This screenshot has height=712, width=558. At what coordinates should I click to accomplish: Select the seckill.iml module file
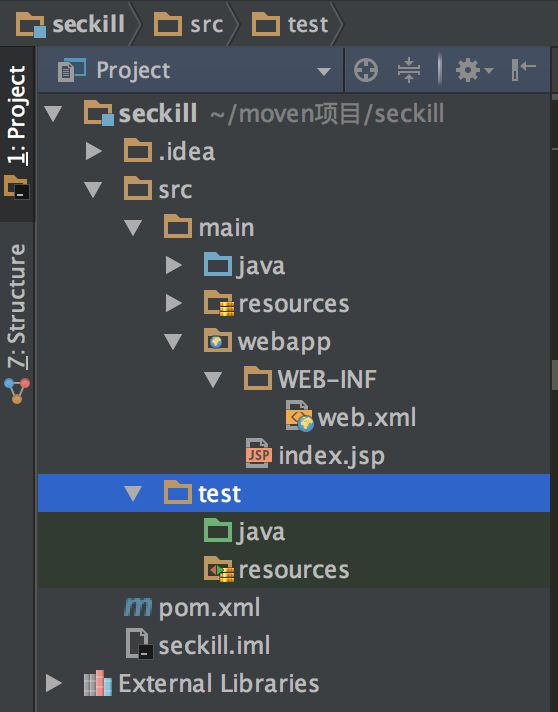(198, 645)
